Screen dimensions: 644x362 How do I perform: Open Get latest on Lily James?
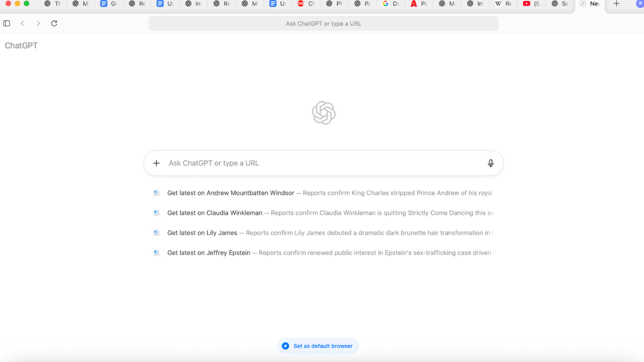click(324, 233)
